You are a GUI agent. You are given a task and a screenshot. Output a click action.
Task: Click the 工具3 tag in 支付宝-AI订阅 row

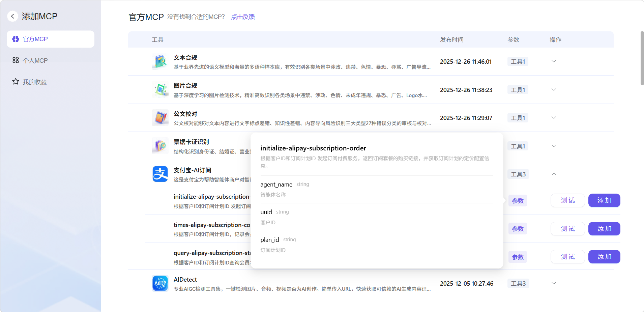pos(518,174)
